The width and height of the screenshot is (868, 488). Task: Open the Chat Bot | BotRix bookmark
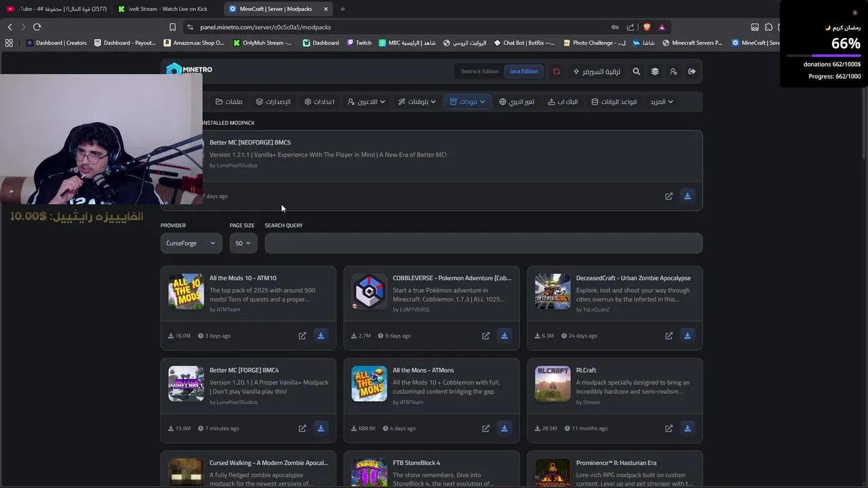tap(524, 43)
